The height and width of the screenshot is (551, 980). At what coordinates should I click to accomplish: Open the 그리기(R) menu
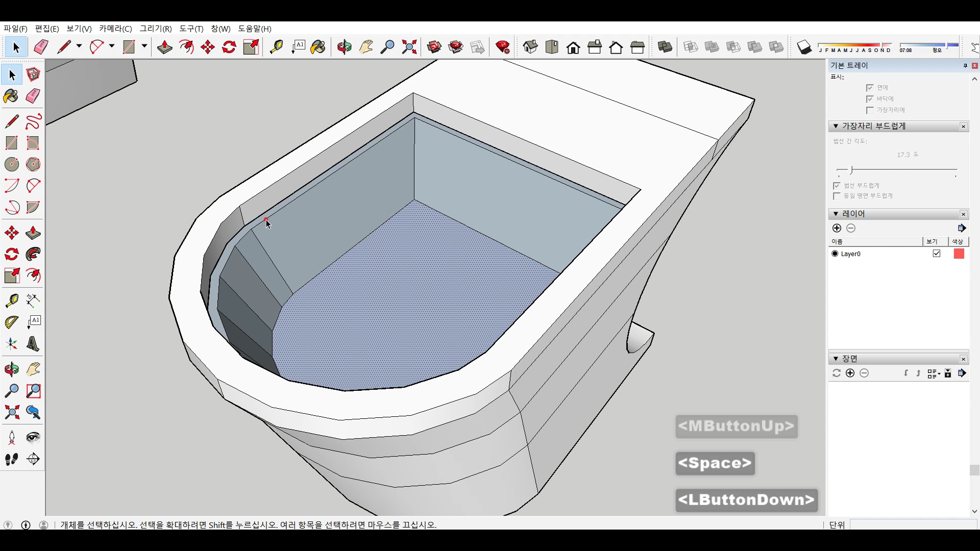(156, 29)
